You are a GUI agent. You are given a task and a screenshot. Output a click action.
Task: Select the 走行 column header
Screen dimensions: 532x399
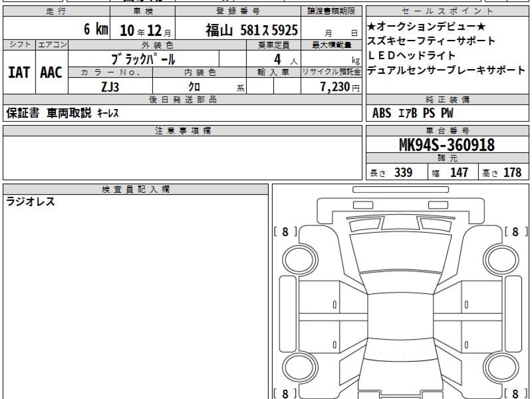tap(56, 12)
